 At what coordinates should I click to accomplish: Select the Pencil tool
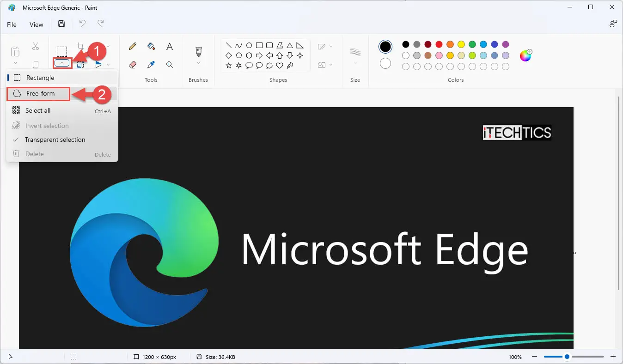coord(133,46)
